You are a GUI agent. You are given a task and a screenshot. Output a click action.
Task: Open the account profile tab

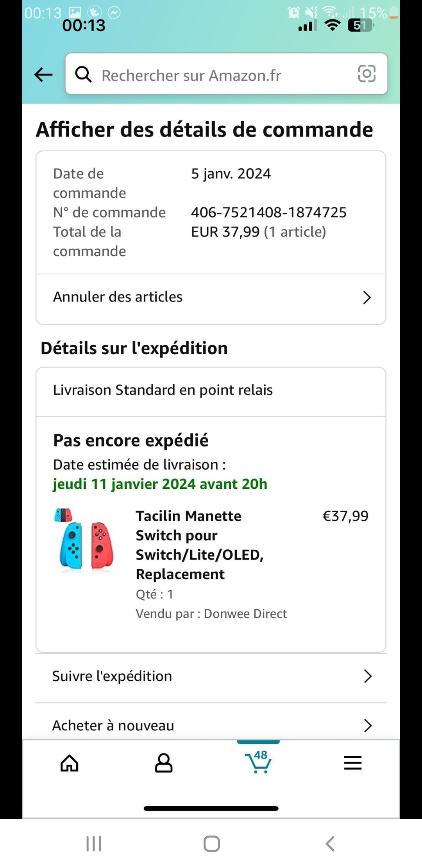point(163,763)
